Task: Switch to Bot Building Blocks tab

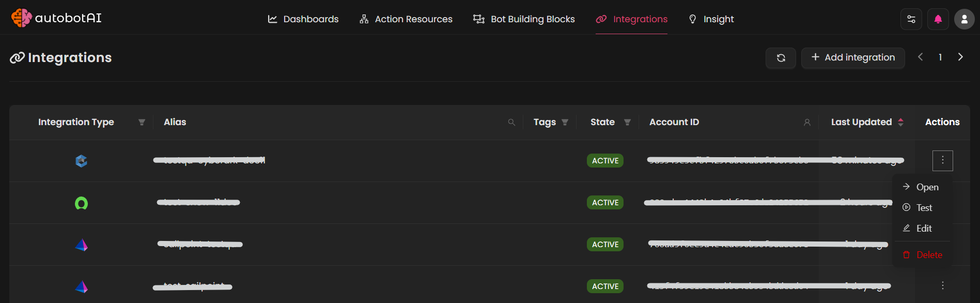Action: (524, 19)
